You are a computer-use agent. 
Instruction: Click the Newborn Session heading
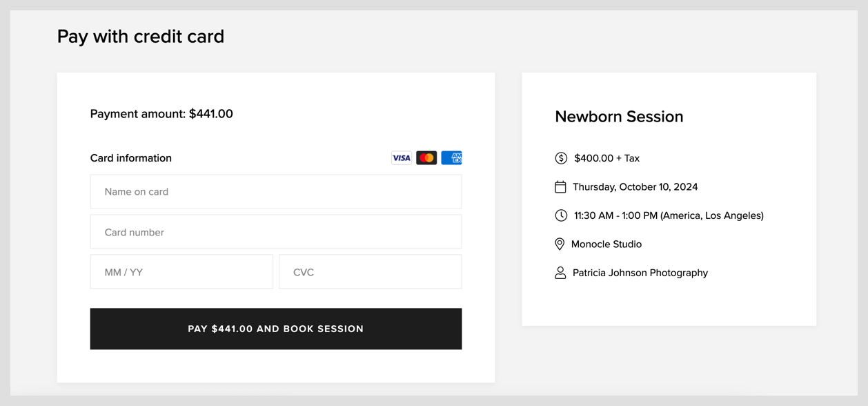pos(619,117)
